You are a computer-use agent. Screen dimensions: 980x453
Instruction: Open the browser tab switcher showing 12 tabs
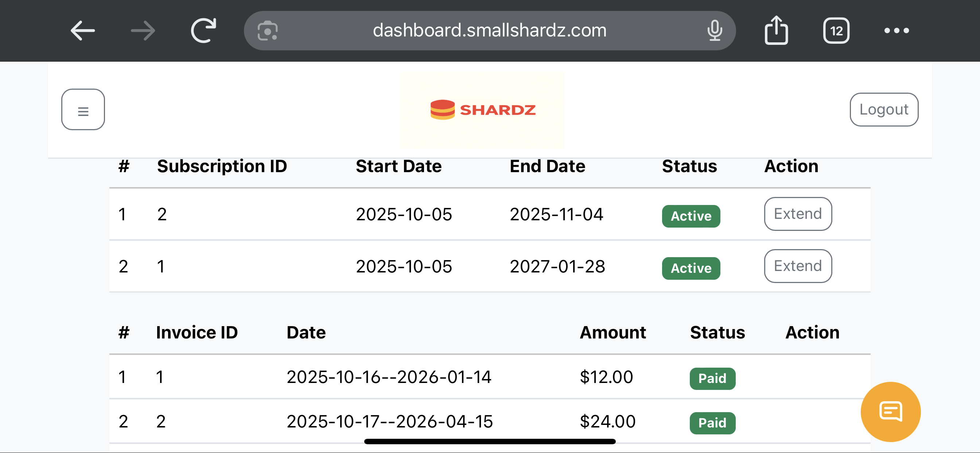[x=836, y=30]
